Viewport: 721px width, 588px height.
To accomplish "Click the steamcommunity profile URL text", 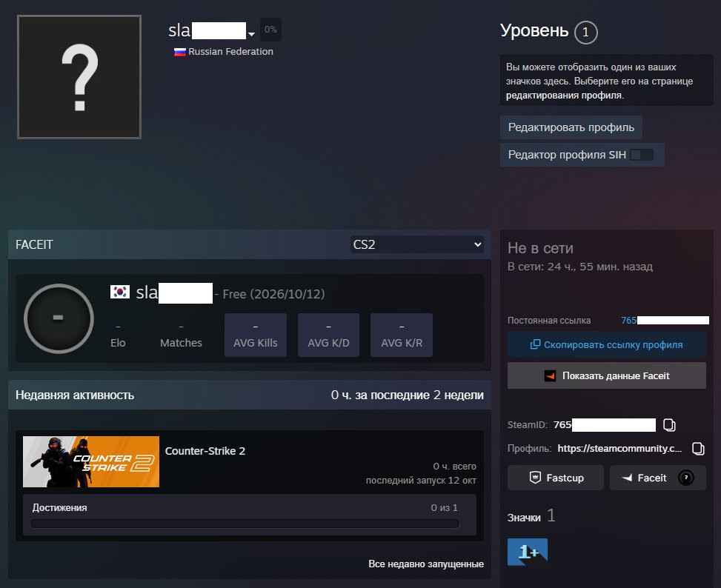I will click(619, 448).
